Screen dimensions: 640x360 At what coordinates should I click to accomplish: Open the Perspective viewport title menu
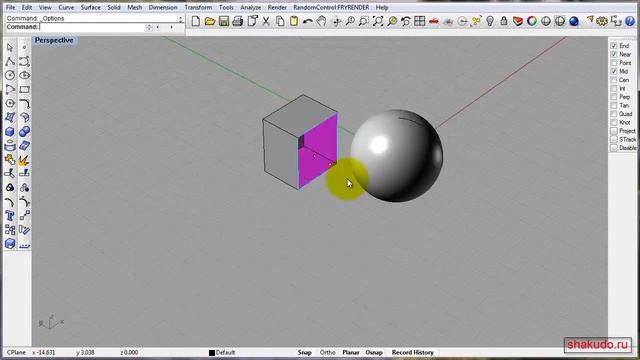click(x=54, y=40)
